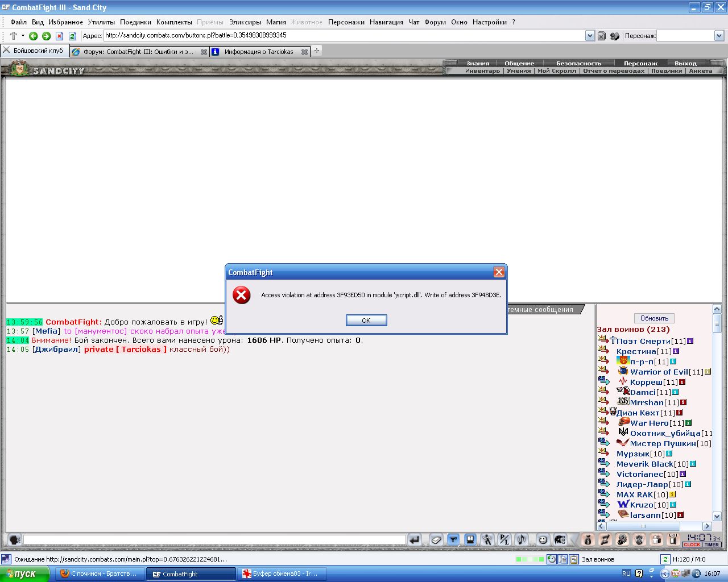The height and width of the screenshot is (582, 728).
Task: Open the Поединки menu
Action: (135, 22)
